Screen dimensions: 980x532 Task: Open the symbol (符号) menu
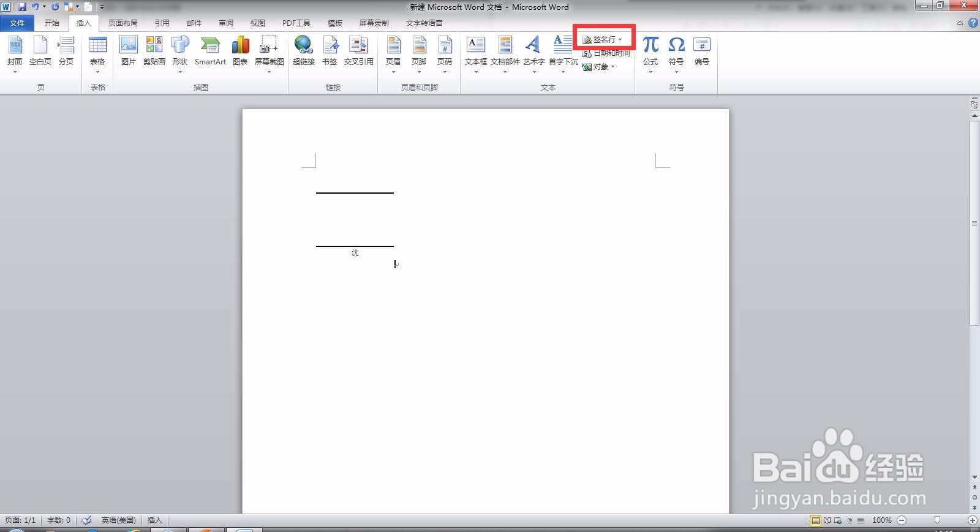(676, 55)
